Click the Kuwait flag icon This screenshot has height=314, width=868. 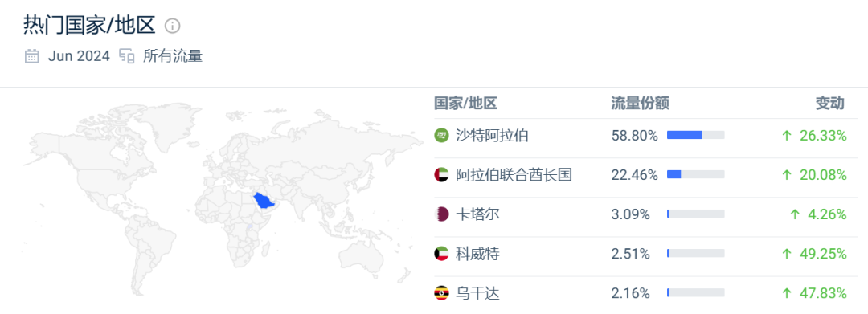tap(441, 254)
